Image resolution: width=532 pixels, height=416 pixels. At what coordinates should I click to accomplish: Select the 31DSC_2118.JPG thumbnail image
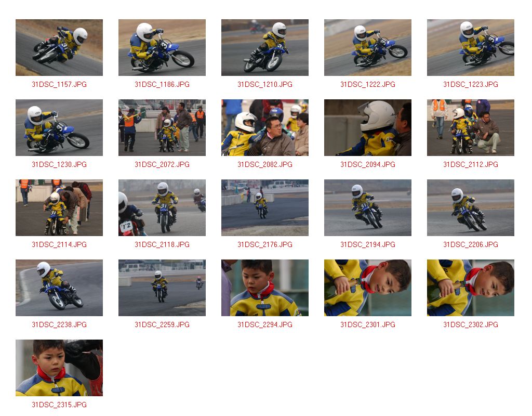pyautogui.click(x=162, y=208)
